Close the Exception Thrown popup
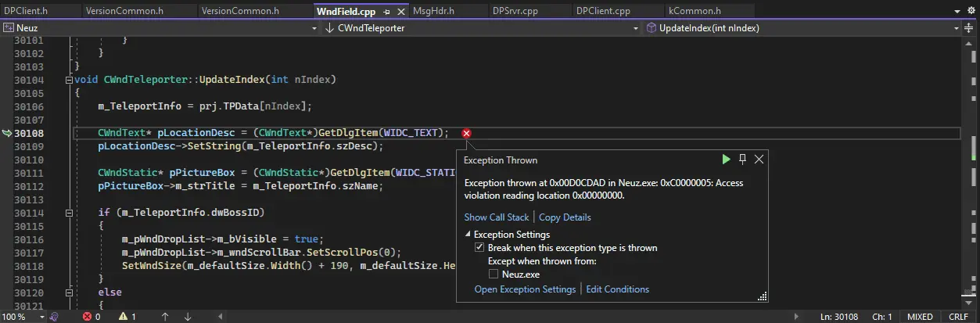The image size is (980, 323). click(x=759, y=160)
